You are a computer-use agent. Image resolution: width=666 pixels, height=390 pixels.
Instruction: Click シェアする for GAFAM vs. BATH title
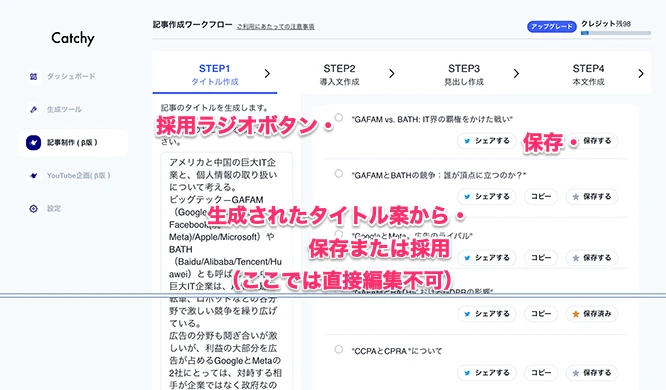(x=487, y=141)
